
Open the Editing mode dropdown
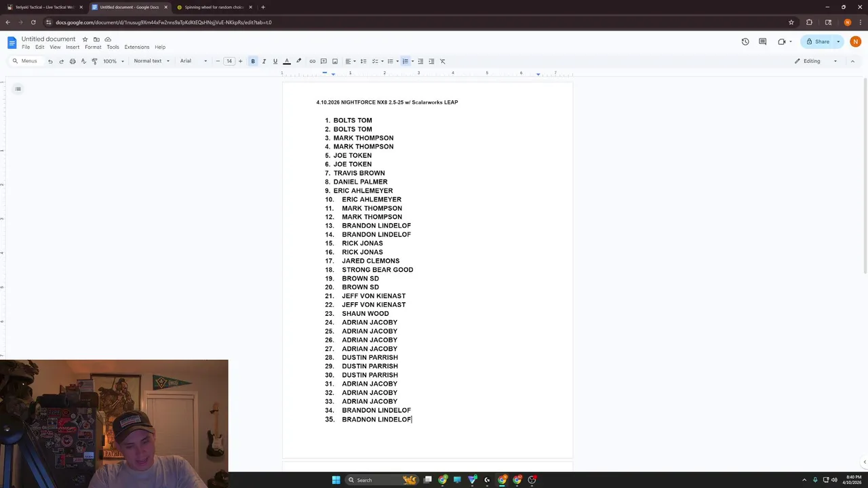click(x=816, y=61)
